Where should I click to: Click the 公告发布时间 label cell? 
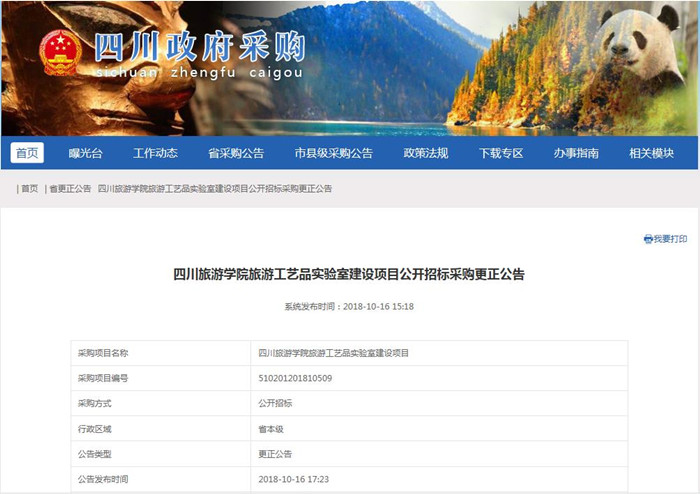pyautogui.click(x=161, y=479)
